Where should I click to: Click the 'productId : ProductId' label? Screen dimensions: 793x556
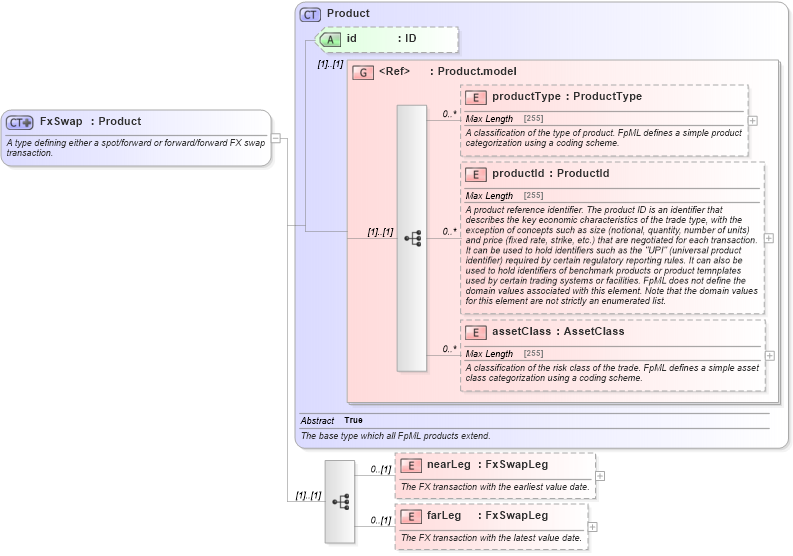pos(551,173)
